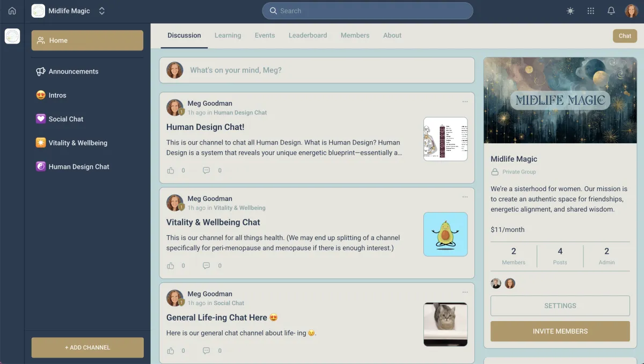The image size is (644, 364).
Task: Like the Human Design Chat! post
Action: (171, 171)
